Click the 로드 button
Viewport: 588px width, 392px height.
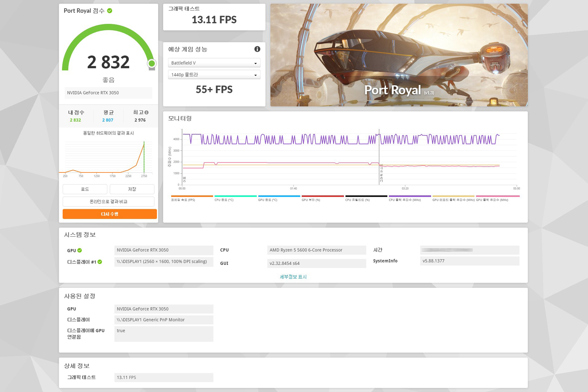85,189
